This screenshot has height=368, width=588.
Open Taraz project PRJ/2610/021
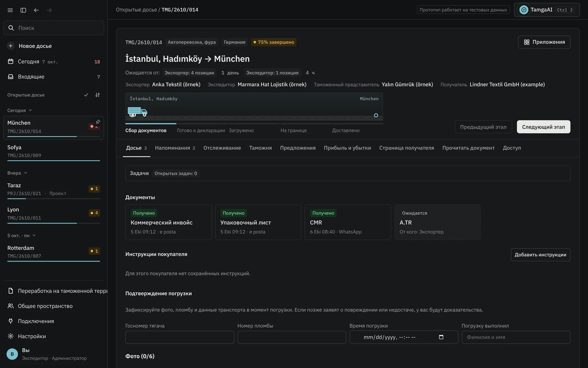tap(54, 190)
